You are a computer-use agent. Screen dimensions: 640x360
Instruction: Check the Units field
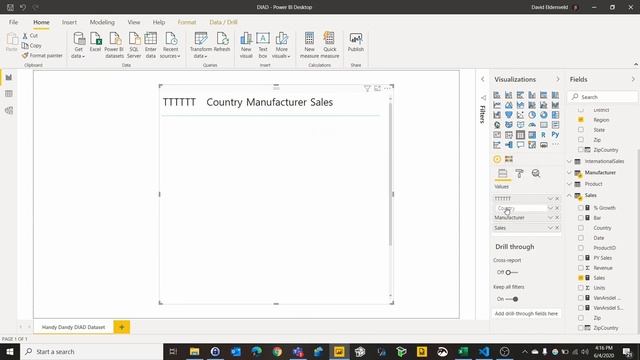tap(581, 288)
